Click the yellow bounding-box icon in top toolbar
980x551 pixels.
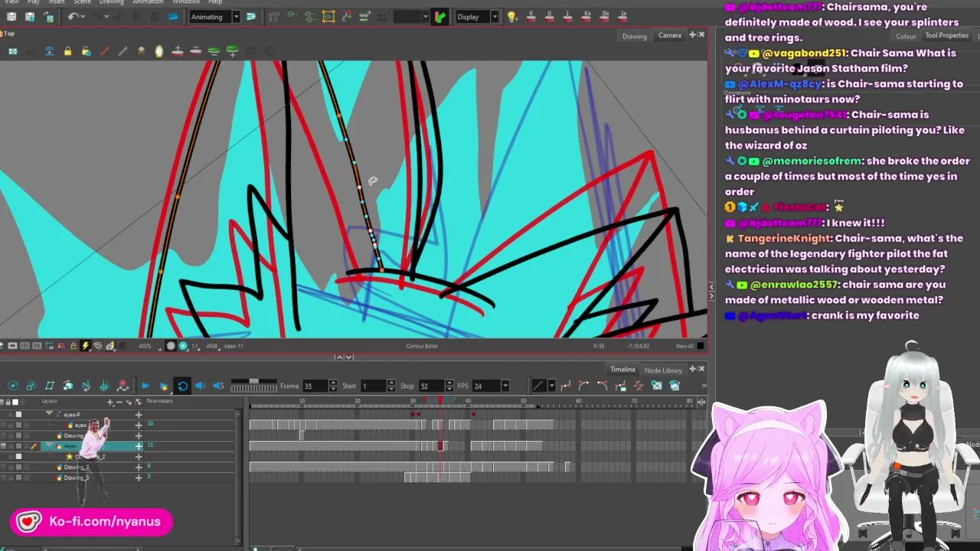pos(328,17)
